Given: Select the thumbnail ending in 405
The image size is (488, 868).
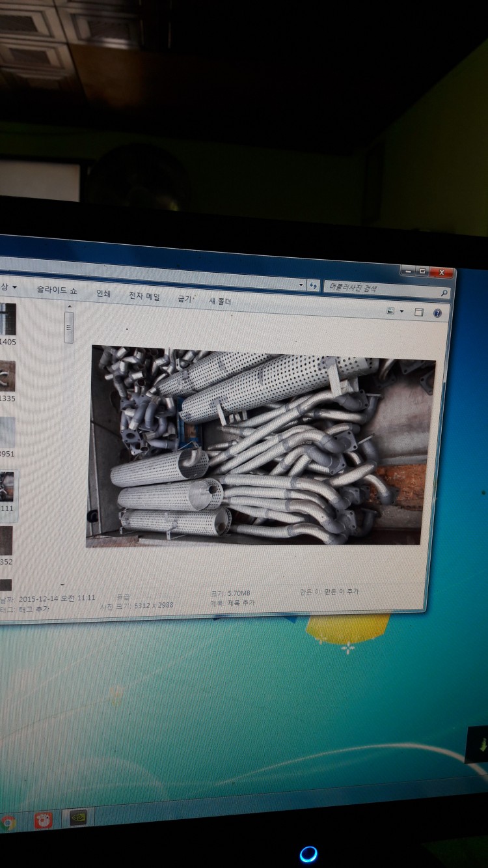Looking at the screenshot, I should [x=7, y=323].
